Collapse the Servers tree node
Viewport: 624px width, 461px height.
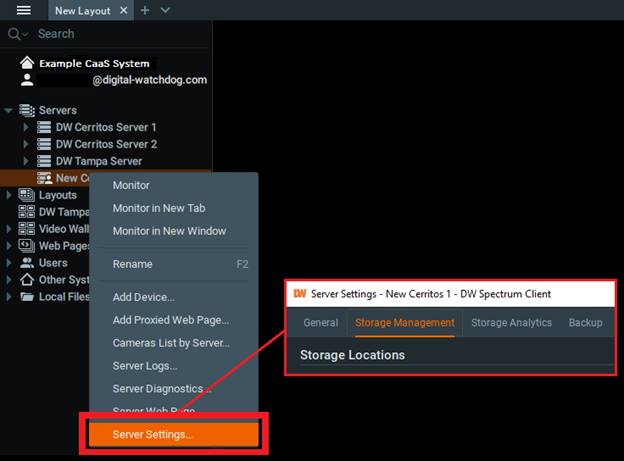coord(9,111)
